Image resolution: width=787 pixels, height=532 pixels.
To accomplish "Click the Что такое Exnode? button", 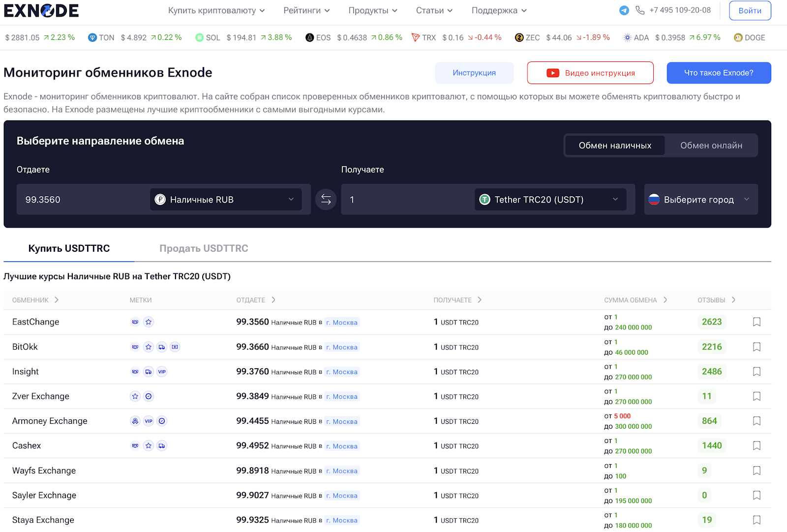I will point(719,73).
